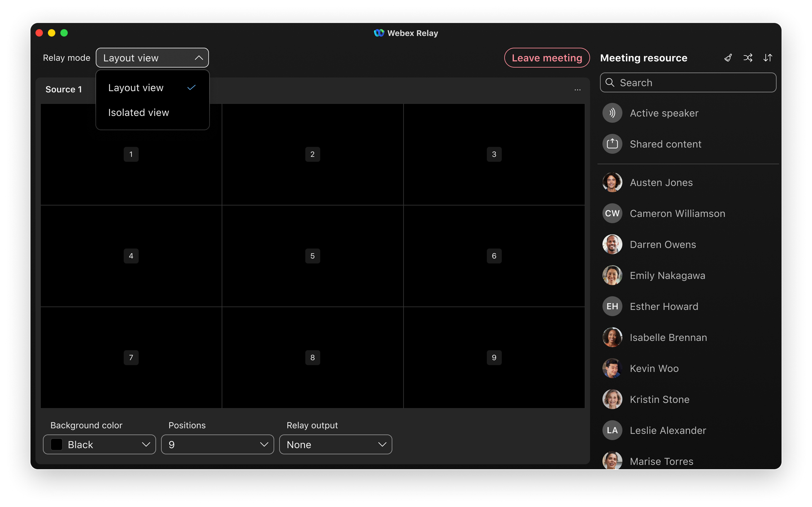Click the shuffle icon in Meeting resource panel

point(748,58)
